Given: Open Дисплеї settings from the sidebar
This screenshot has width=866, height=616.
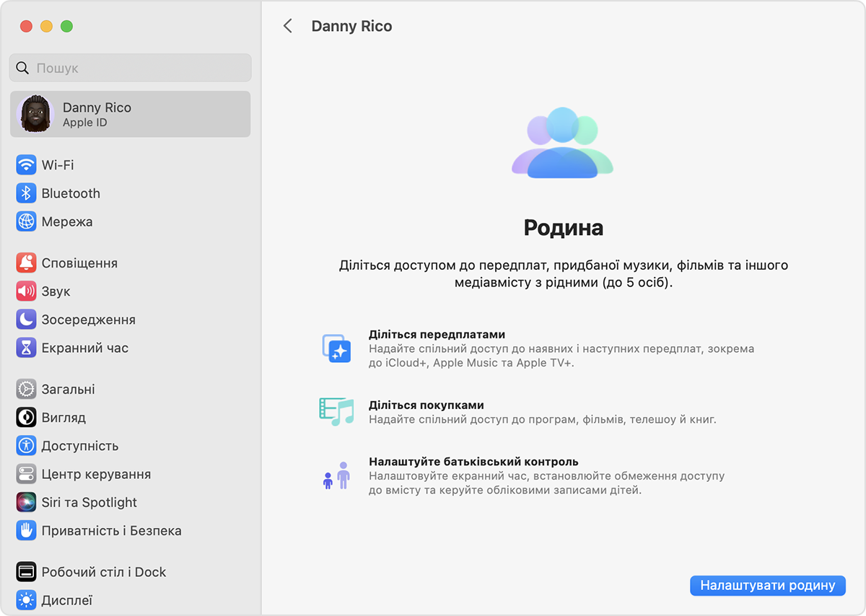Looking at the screenshot, I should [x=26, y=599].
